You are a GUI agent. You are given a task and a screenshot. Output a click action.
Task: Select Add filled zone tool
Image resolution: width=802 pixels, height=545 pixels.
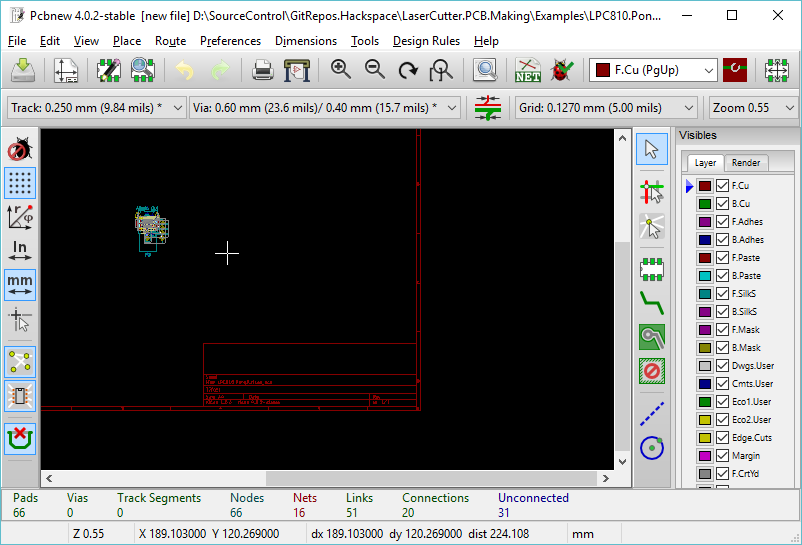coord(652,337)
